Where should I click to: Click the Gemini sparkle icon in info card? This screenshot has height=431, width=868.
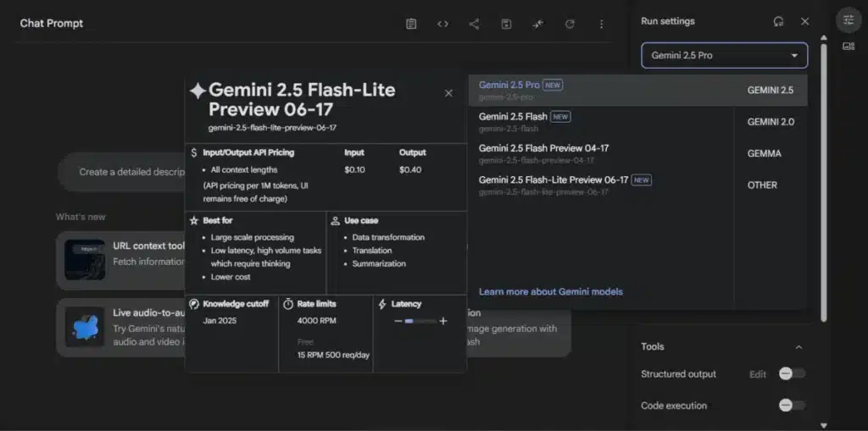click(x=198, y=91)
